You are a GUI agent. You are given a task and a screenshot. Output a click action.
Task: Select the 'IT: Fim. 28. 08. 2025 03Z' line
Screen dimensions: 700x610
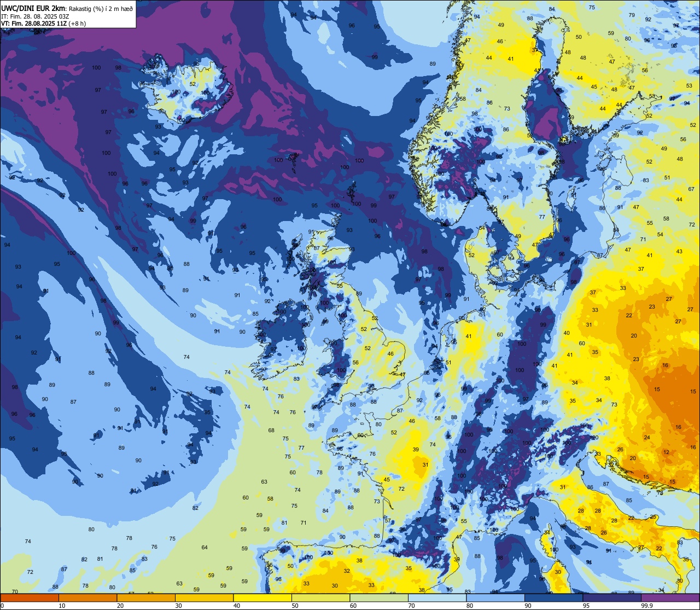(x=35, y=16)
